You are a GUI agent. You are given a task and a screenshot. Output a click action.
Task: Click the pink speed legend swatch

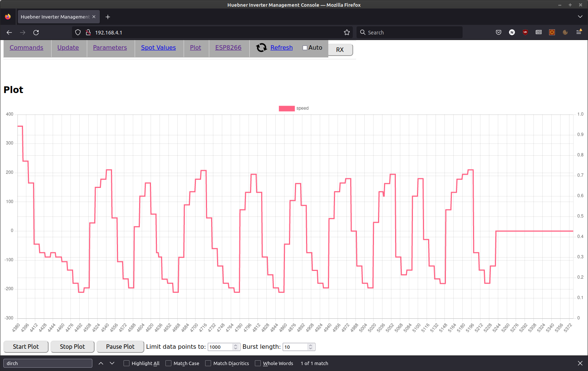coord(287,108)
